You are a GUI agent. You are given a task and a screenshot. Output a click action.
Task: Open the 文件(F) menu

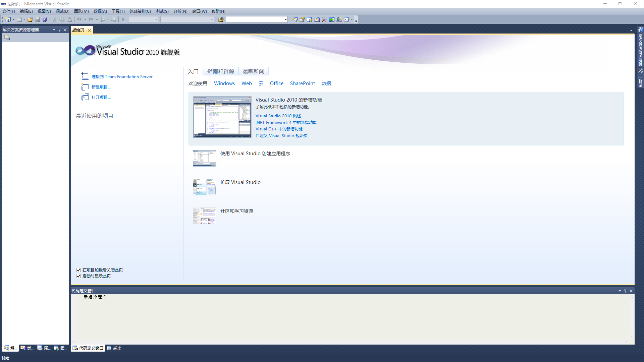[9, 11]
